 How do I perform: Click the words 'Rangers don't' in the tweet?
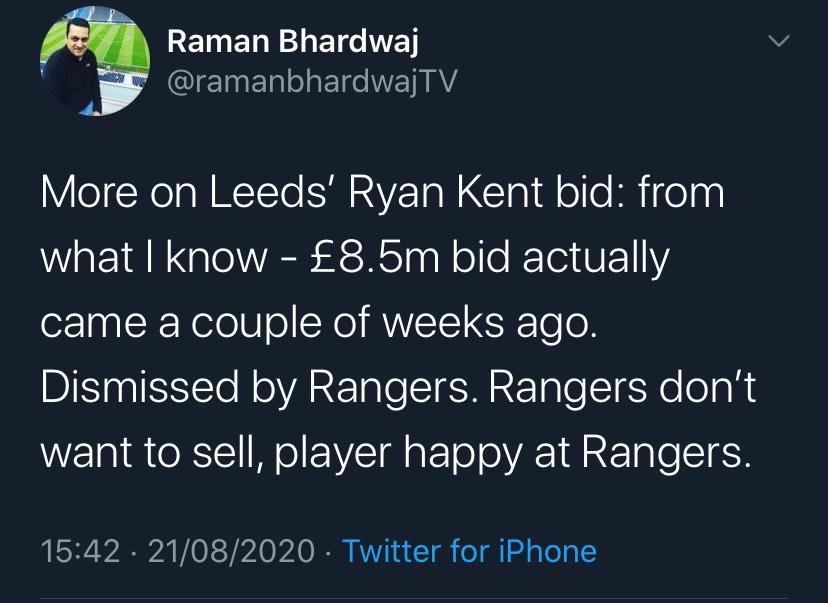click(622, 389)
